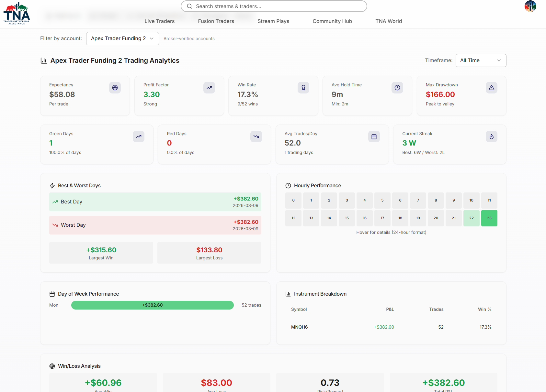This screenshot has width=546, height=392.
Task: Click the Worst Day trend-down icon
Action: (55, 225)
